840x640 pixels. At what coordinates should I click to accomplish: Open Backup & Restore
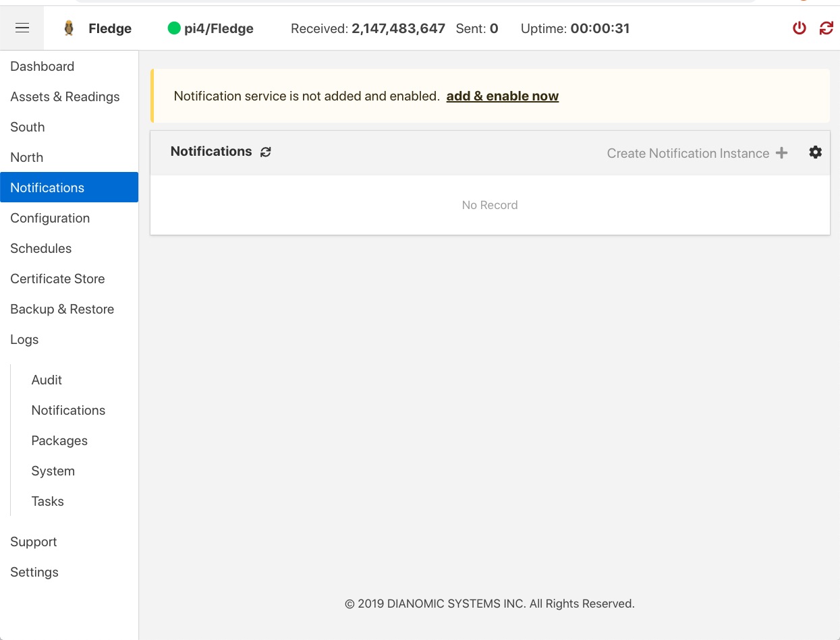coord(62,309)
